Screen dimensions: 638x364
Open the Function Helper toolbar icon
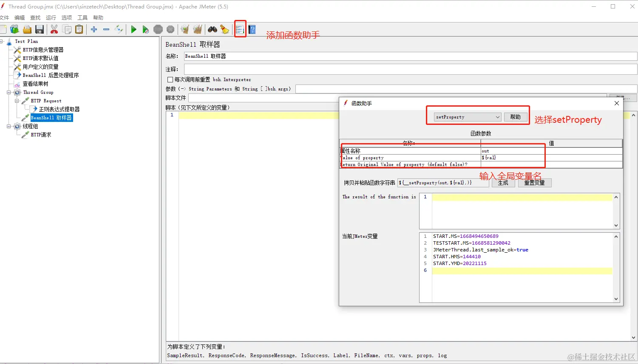[240, 29]
